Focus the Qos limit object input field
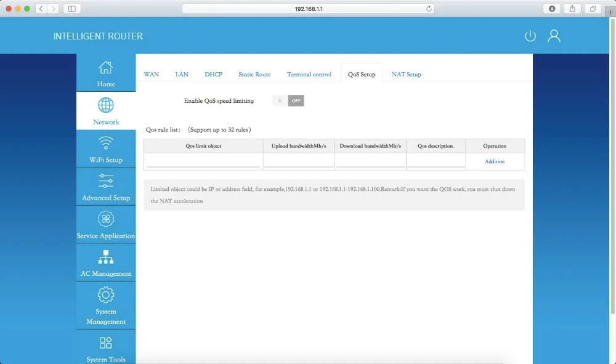 [203, 161]
